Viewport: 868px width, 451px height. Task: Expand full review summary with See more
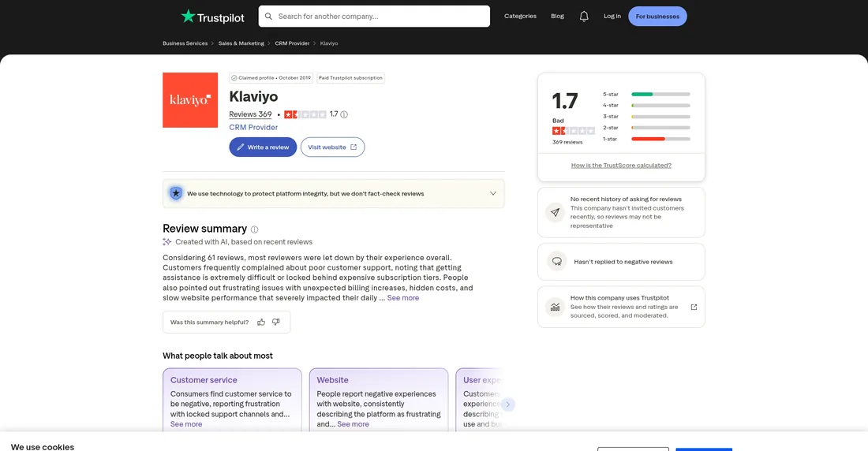point(403,298)
